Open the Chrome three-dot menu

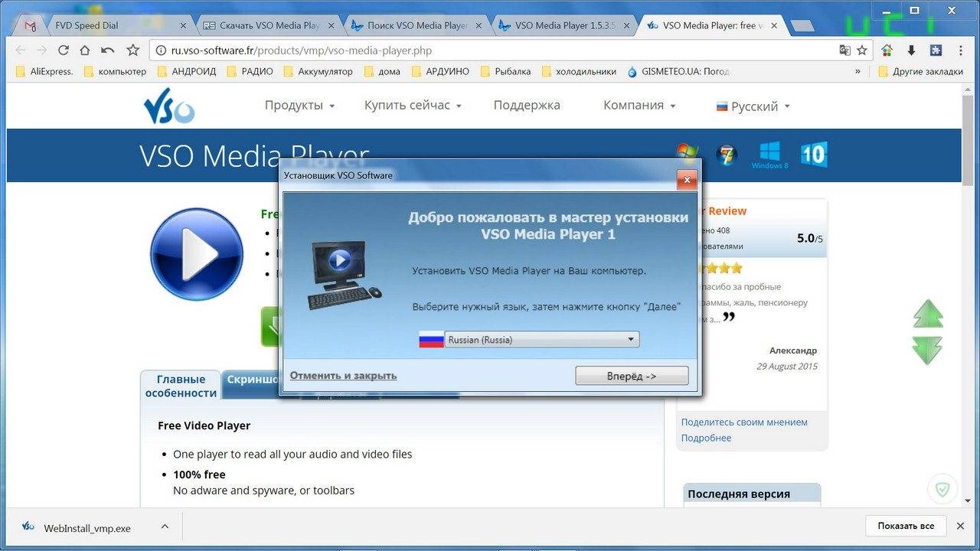tap(962, 51)
